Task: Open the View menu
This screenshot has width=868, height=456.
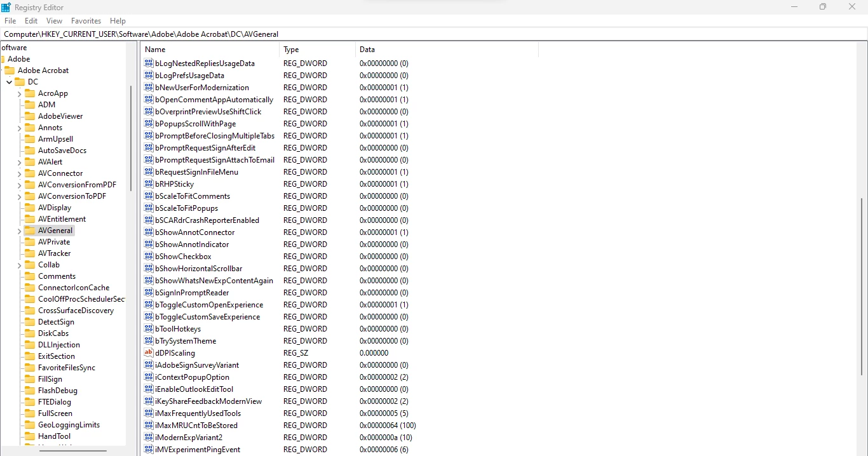Action: coord(55,21)
